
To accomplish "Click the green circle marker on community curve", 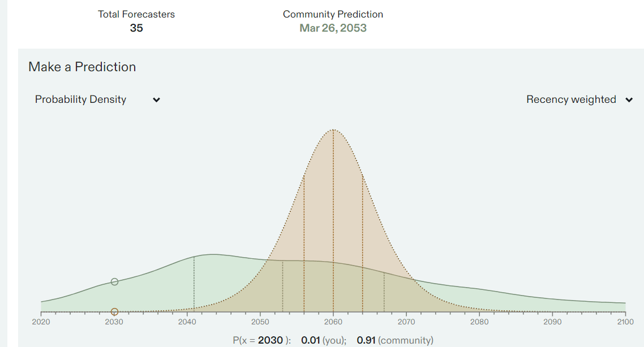I will point(114,281).
